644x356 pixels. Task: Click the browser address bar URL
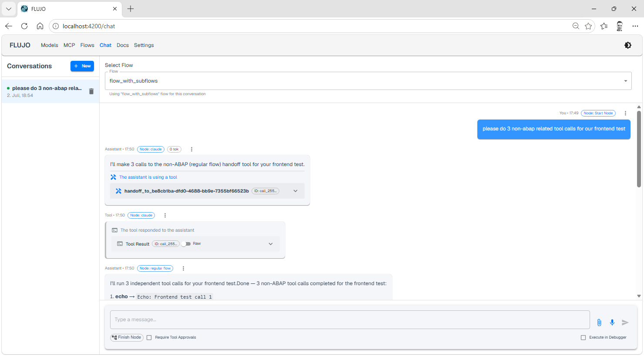(x=89, y=26)
